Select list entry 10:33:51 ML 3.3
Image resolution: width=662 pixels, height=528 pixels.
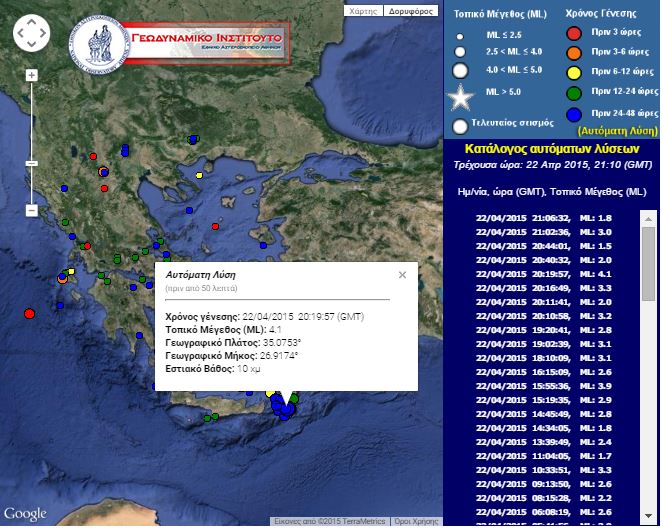[x=543, y=470]
